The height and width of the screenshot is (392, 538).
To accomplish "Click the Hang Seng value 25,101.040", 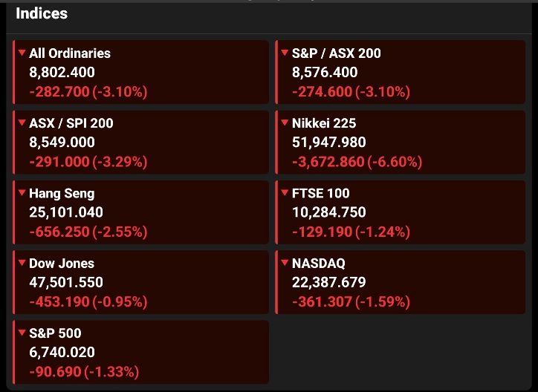I will [x=66, y=212].
